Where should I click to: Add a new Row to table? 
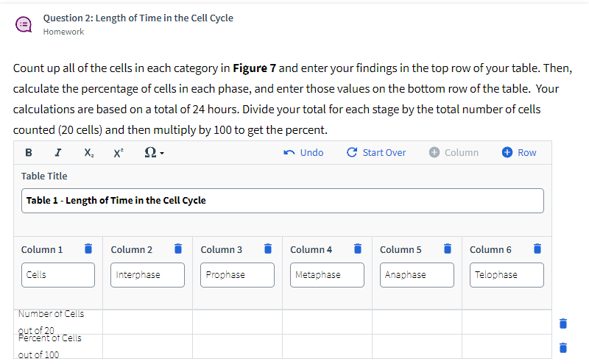(519, 153)
